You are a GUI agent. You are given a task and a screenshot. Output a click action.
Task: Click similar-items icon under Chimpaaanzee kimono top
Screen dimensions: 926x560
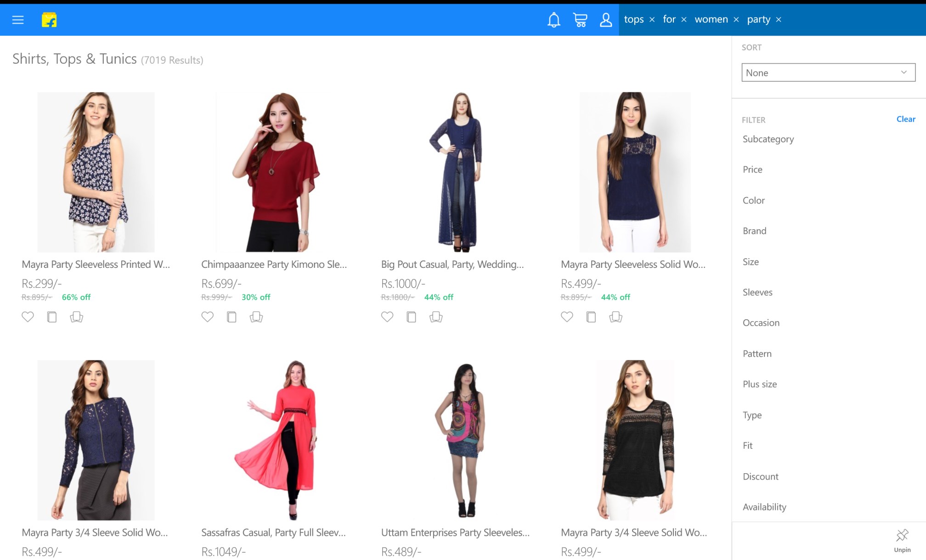[256, 317]
